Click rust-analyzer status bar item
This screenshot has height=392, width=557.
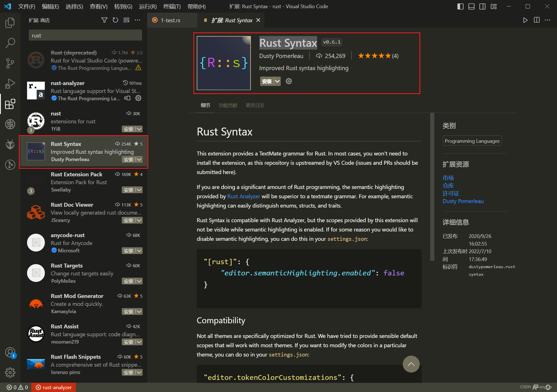click(54, 387)
